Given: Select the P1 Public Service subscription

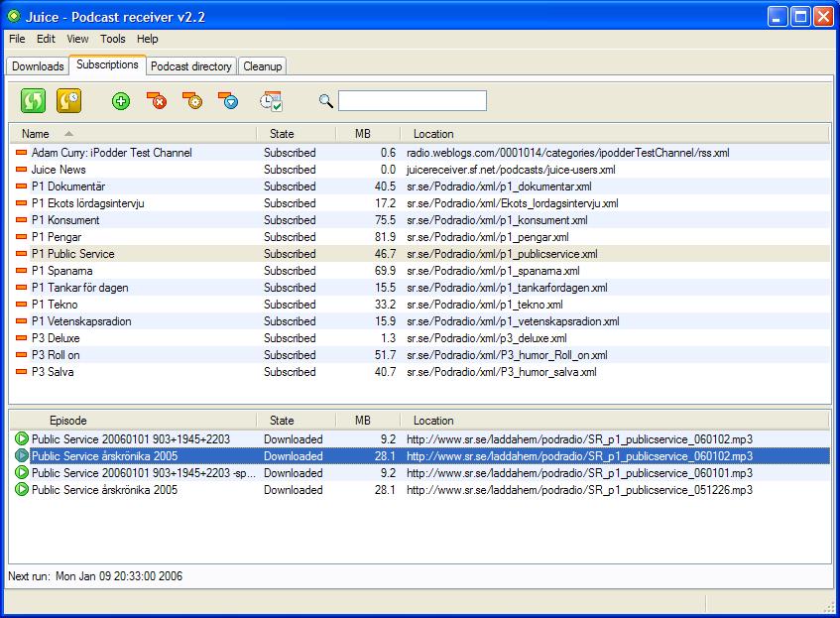Looking at the screenshot, I should [x=420, y=254].
